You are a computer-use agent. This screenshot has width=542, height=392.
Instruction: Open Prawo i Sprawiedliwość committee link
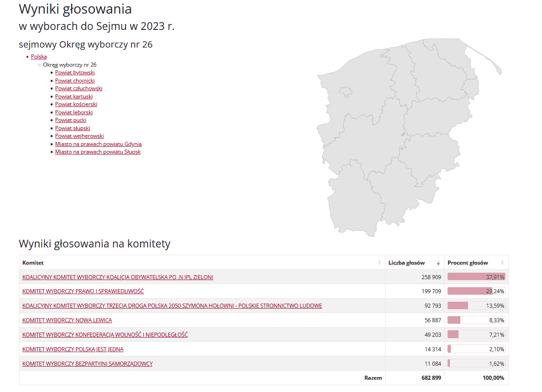point(83,291)
